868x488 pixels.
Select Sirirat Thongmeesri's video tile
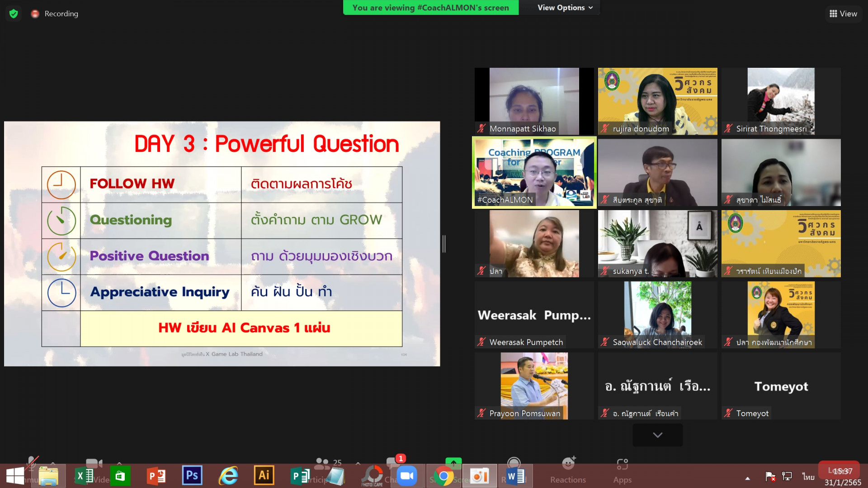tap(781, 101)
